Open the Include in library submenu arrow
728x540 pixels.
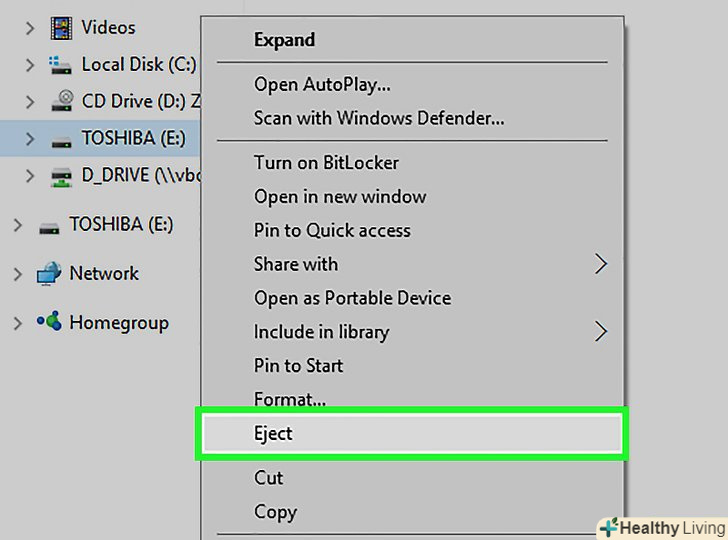click(600, 332)
